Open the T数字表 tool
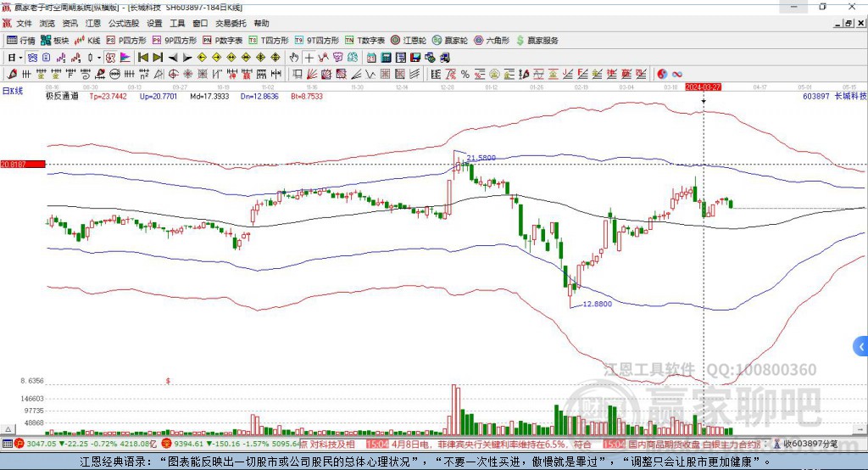 (364, 41)
